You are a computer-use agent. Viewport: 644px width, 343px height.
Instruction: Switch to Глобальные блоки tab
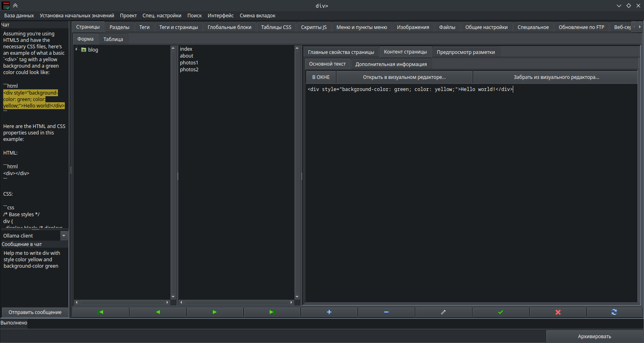[x=229, y=27]
